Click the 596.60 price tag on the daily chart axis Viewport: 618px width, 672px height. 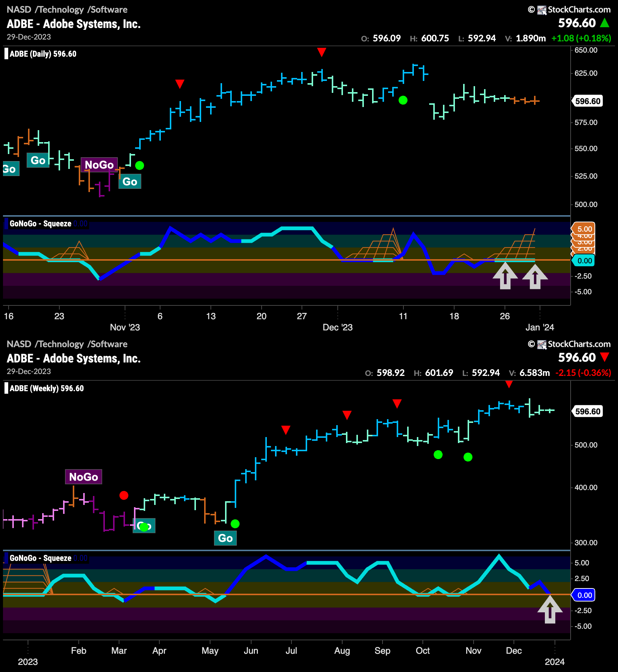(x=587, y=101)
